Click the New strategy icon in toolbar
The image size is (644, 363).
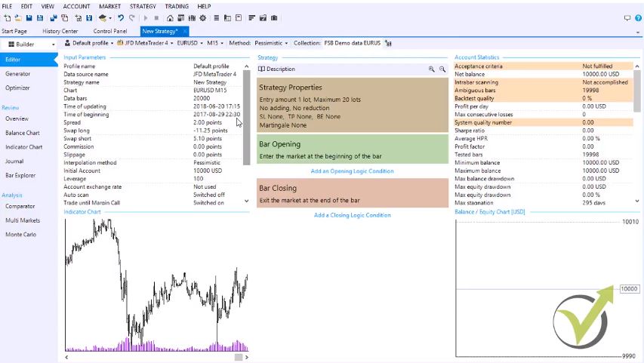6,17
